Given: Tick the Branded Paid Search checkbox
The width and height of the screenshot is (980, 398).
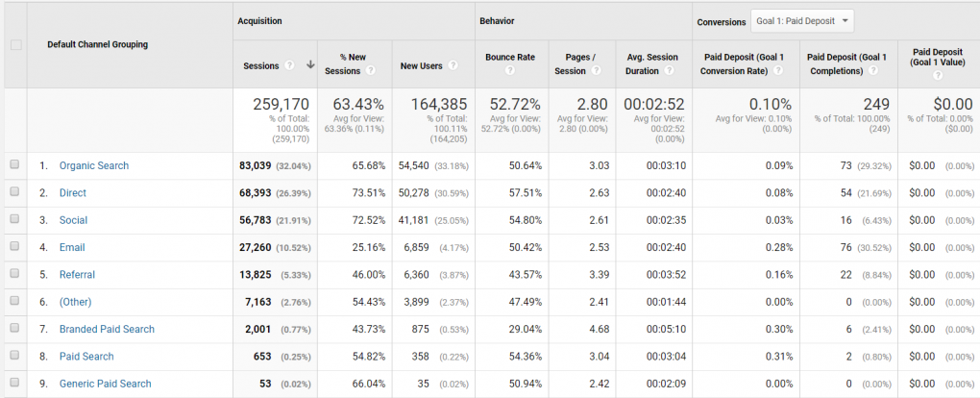Looking at the screenshot, I should pyautogui.click(x=14, y=329).
